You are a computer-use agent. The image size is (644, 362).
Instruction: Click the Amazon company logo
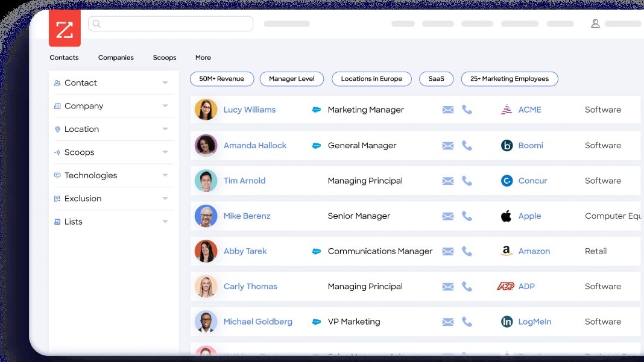pyautogui.click(x=507, y=251)
